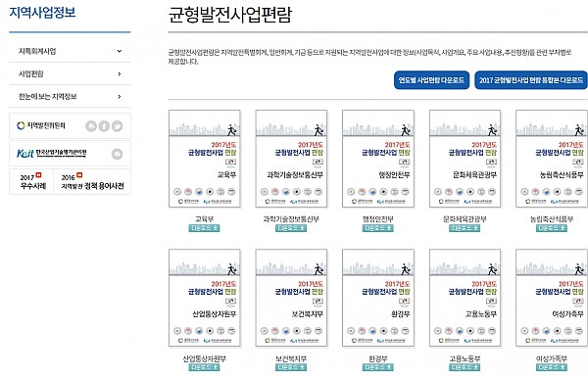Click the 과학기술정보통신부 caption below cover
Image resolution: width=588 pixels, height=377 pixels.
click(x=291, y=218)
